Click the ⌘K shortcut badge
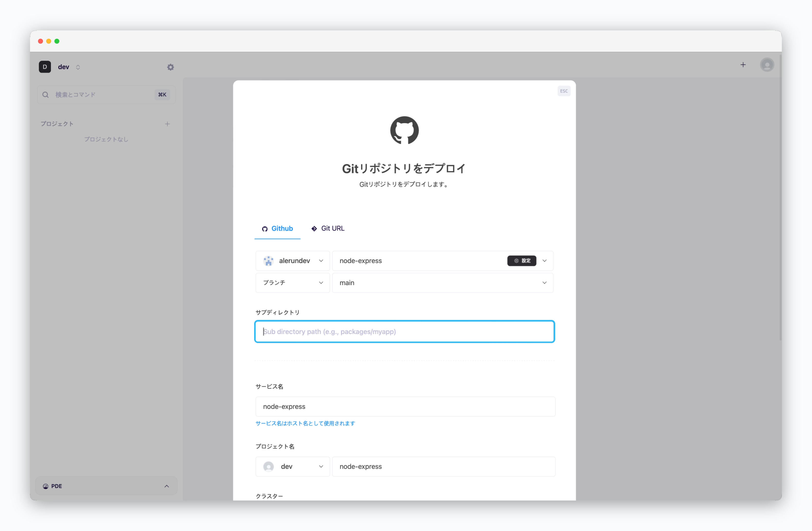The height and width of the screenshot is (531, 812). click(x=162, y=94)
